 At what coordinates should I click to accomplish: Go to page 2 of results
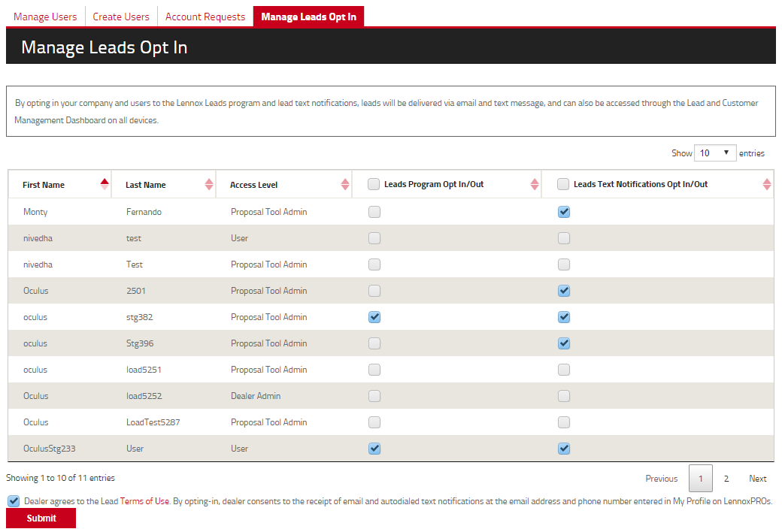click(726, 479)
